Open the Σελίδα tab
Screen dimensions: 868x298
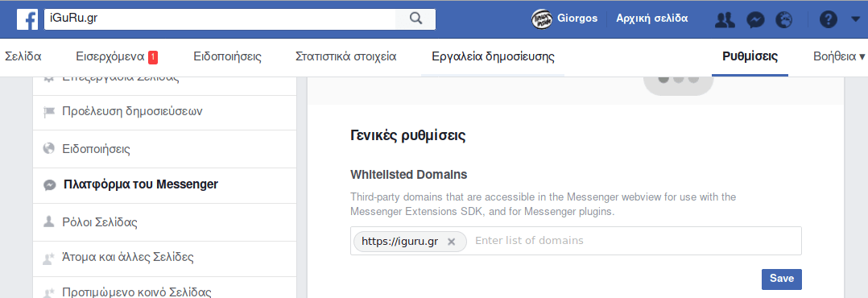tap(23, 56)
